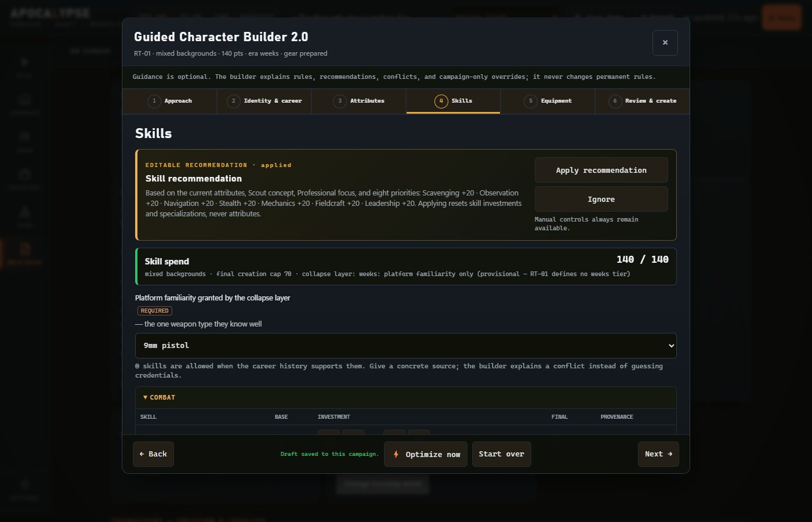
Task: Collapse the COMBAT skills section
Action: click(x=159, y=397)
